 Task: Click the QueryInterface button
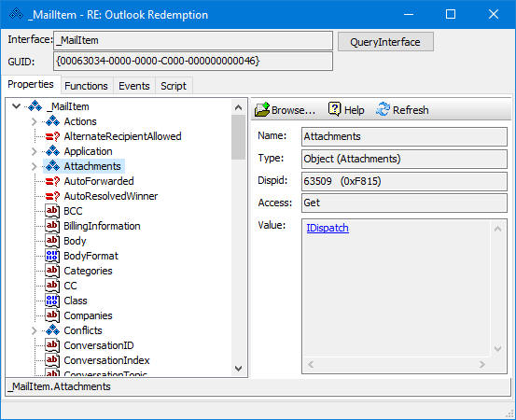pos(385,42)
